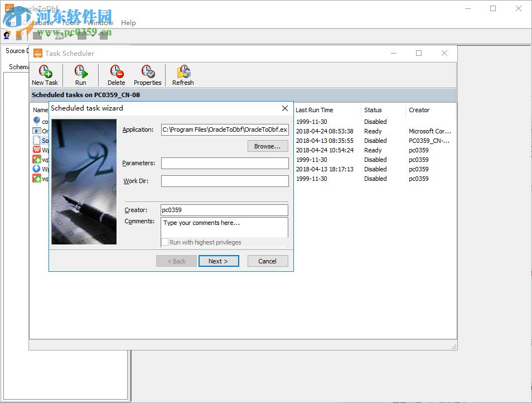Cancel the Scheduled task wizard
Screen dimensions: 532x403
[268, 261]
